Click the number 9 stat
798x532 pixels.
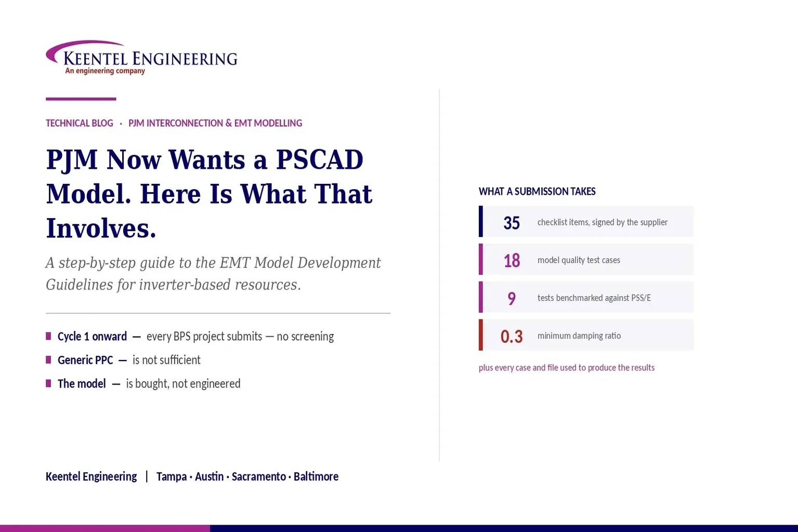coord(512,298)
